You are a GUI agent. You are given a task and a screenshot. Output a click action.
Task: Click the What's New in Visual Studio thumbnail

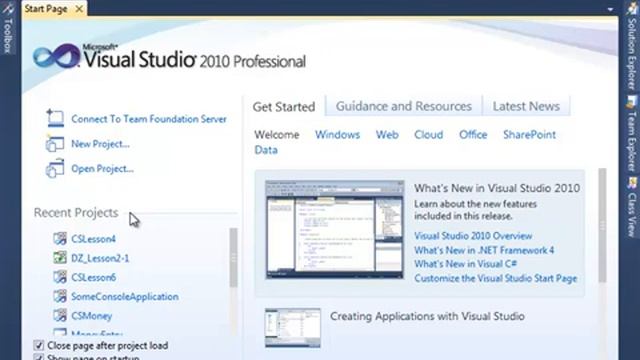click(x=335, y=230)
